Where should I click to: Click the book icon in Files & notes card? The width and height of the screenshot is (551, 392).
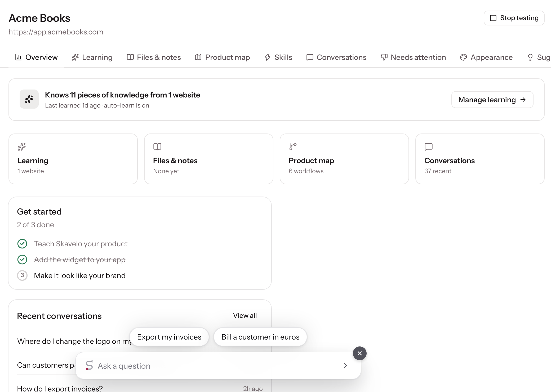pos(157,147)
